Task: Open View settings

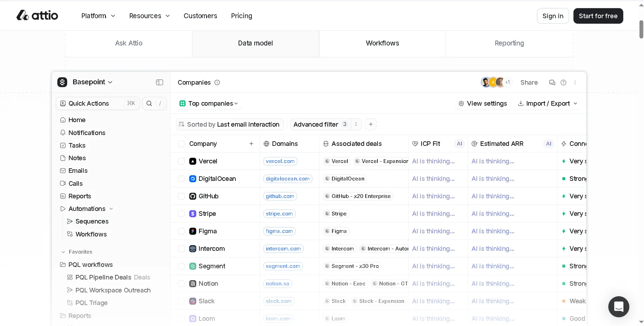Action: tap(483, 103)
